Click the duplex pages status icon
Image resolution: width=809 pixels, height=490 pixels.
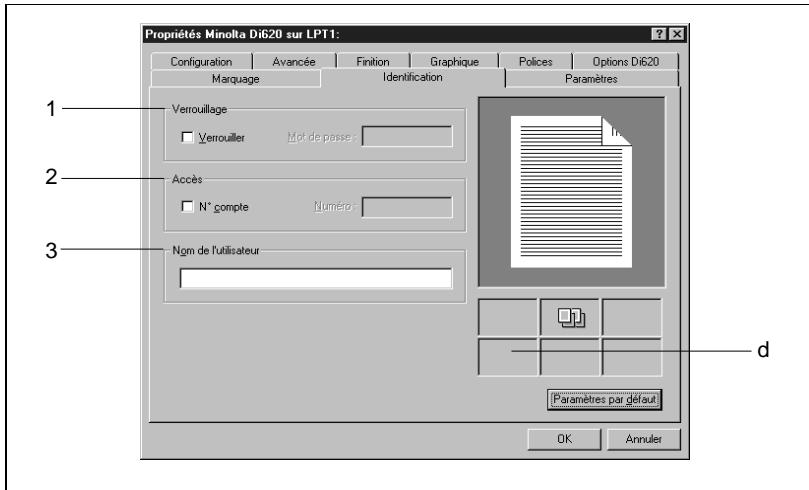tap(571, 317)
